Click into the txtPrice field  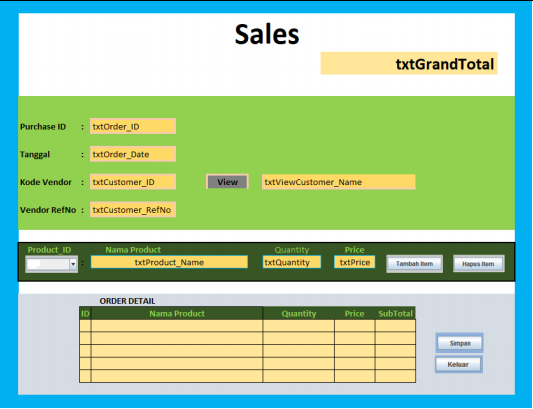(355, 262)
